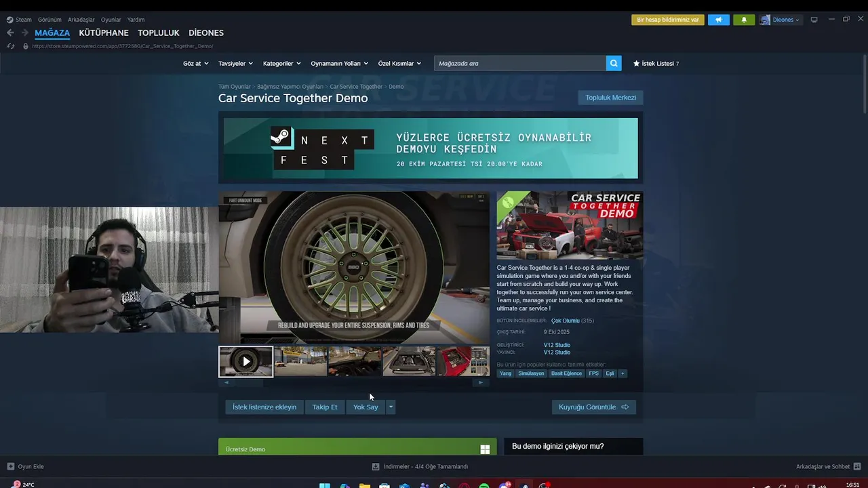Click the Dieones avatar image
The width and height of the screenshot is (868, 488).
[x=765, y=20]
